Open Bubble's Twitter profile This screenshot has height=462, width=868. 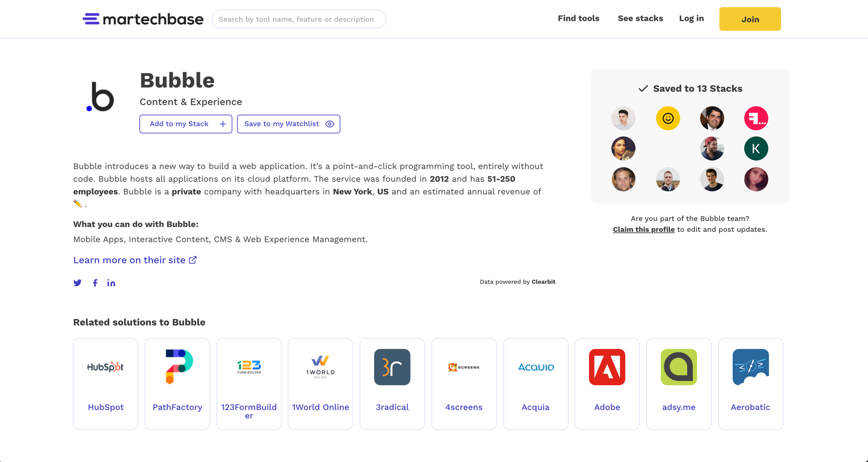tap(77, 283)
